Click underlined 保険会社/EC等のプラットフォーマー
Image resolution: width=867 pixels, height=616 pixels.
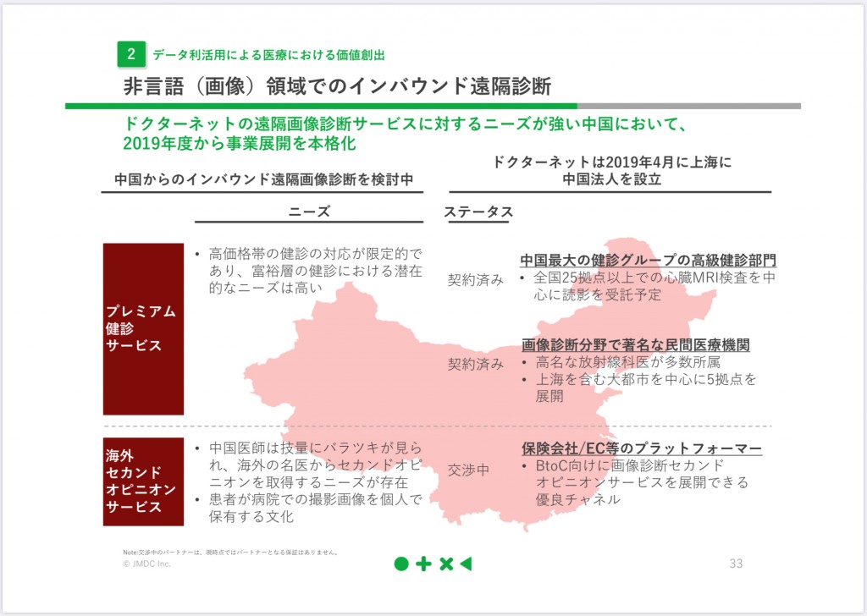click(642, 448)
